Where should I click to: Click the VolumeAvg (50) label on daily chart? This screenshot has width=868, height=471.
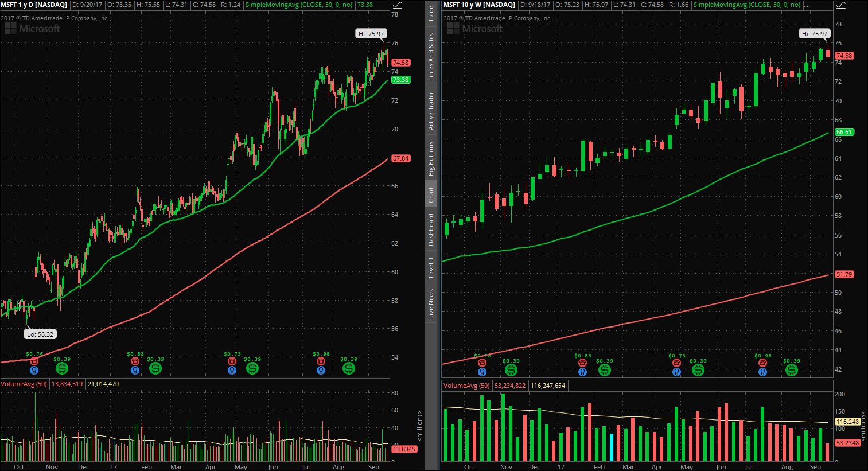(24, 384)
